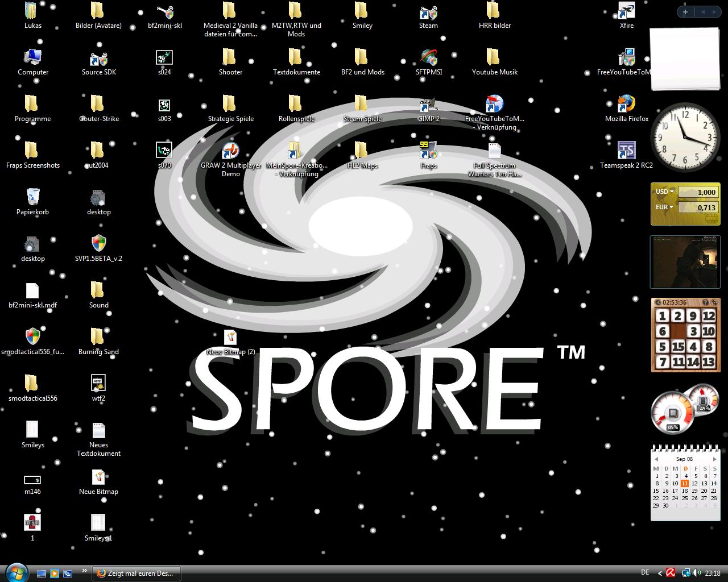Click the Avira antivirus tray icon
The width and height of the screenshot is (728, 582).
coord(671,573)
